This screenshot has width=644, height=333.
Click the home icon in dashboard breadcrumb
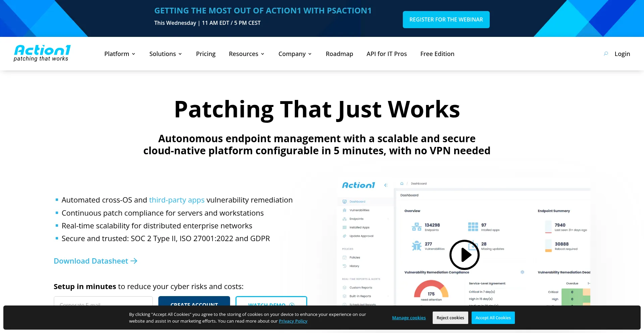(x=401, y=183)
